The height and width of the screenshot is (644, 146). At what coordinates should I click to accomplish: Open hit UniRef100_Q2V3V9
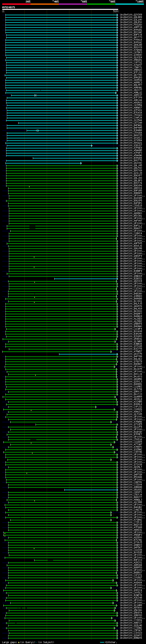click(x=131, y=15)
